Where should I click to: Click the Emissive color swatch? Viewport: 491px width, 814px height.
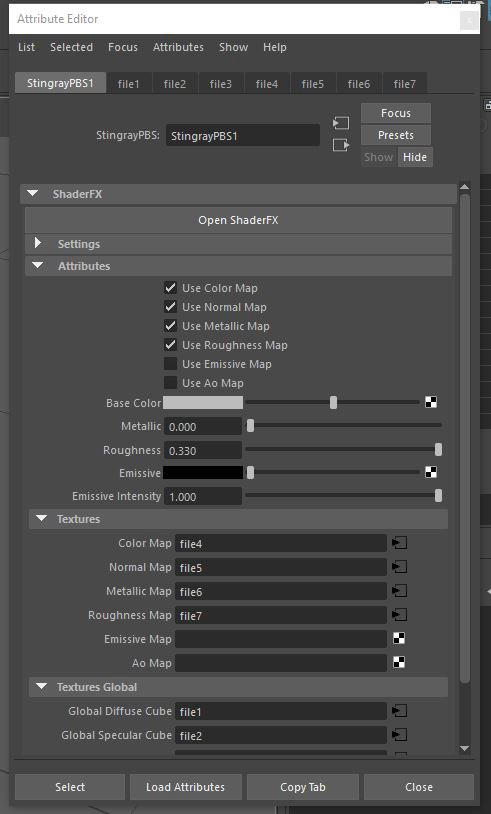[203, 472]
